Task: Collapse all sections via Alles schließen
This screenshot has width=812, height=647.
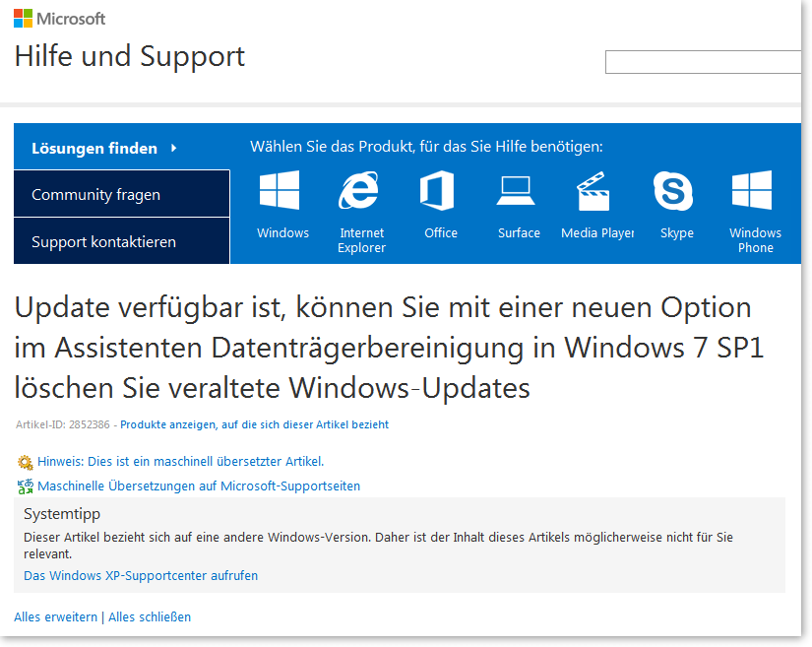Action: [x=150, y=617]
